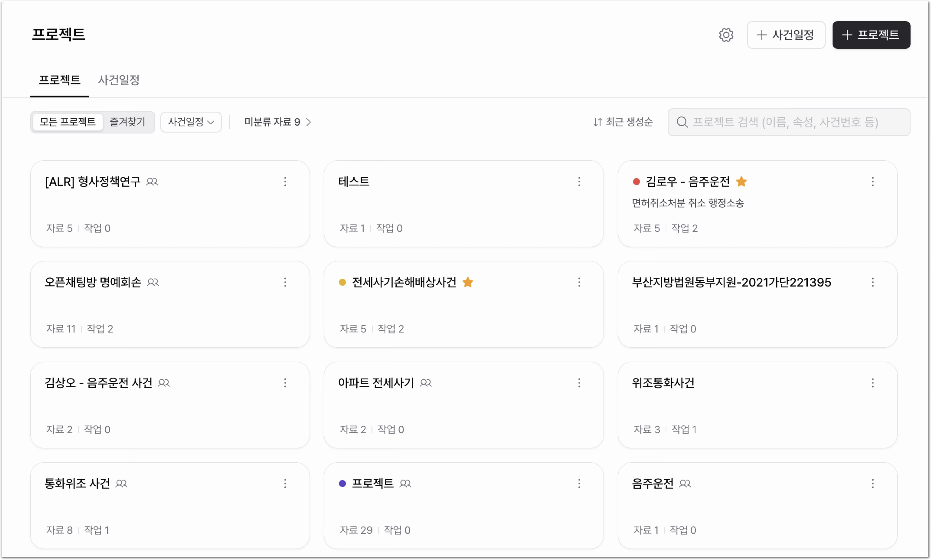
Task: Unstar the 전세사기손해배상사건 project
Action: (468, 282)
